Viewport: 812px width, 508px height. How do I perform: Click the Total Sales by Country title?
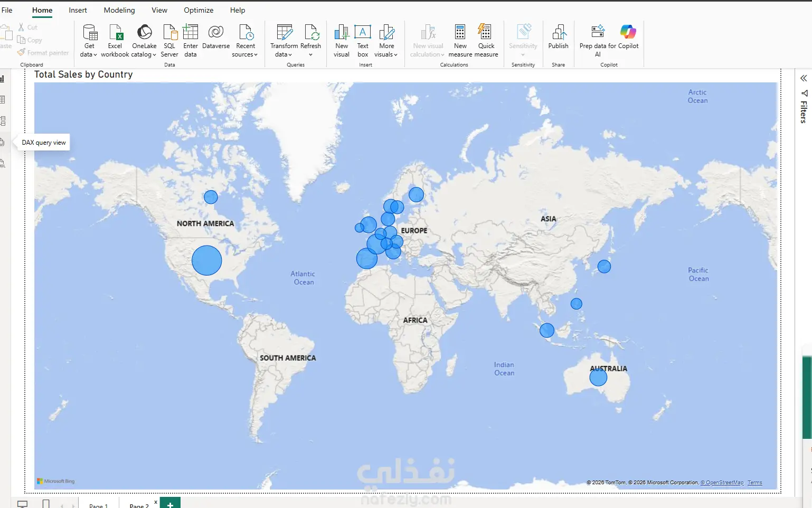coord(83,74)
